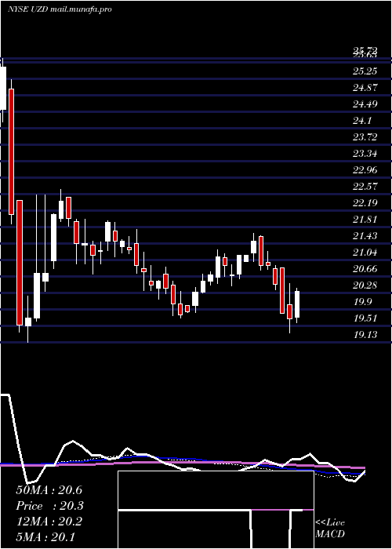Click the tall red candle under the 24.87 level

coord(11,151)
